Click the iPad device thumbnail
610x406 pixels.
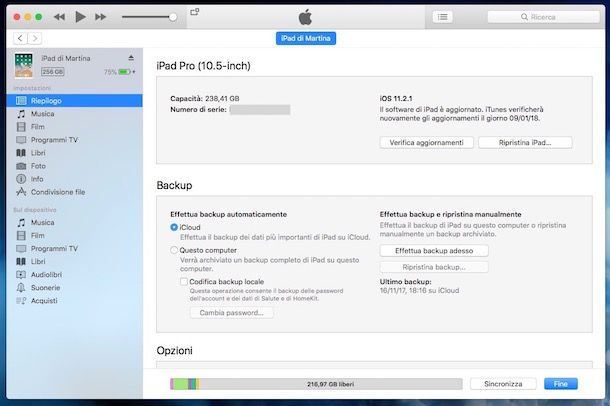23,65
